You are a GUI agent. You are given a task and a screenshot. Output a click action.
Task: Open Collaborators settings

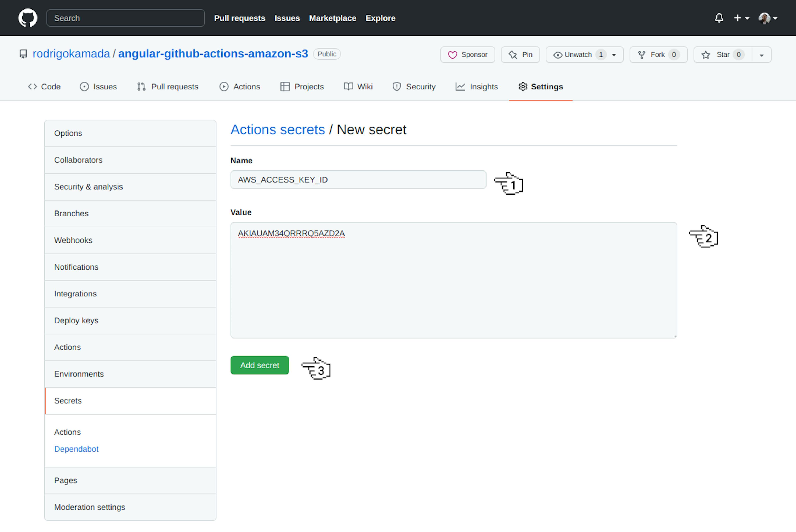pyautogui.click(x=130, y=160)
